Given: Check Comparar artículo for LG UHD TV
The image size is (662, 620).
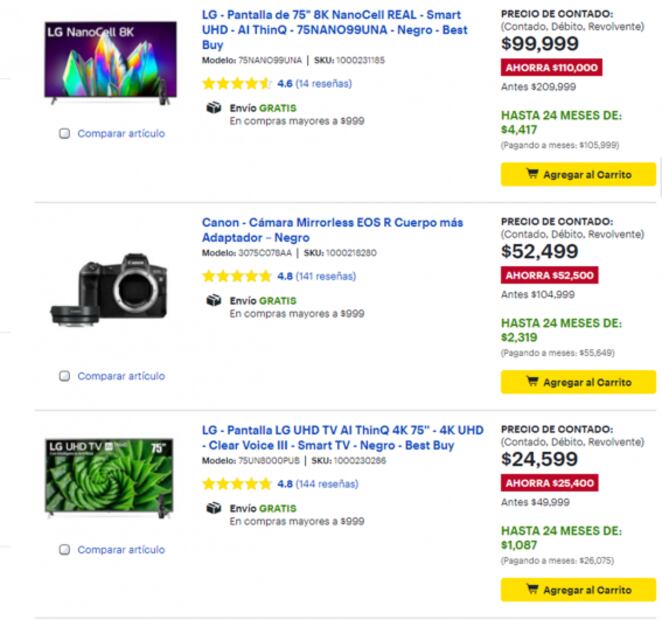Looking at the screenshot, I should (65, 549).
